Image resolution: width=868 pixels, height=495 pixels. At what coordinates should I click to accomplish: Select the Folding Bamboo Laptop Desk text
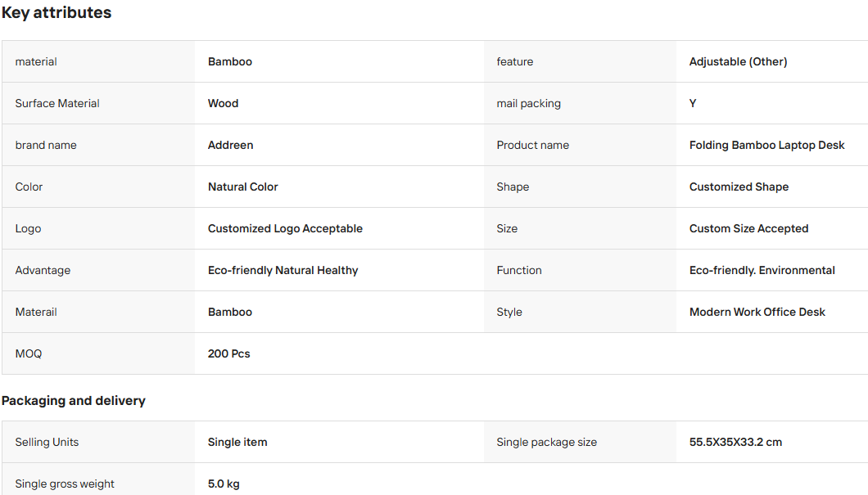click(x=766, y=145)
